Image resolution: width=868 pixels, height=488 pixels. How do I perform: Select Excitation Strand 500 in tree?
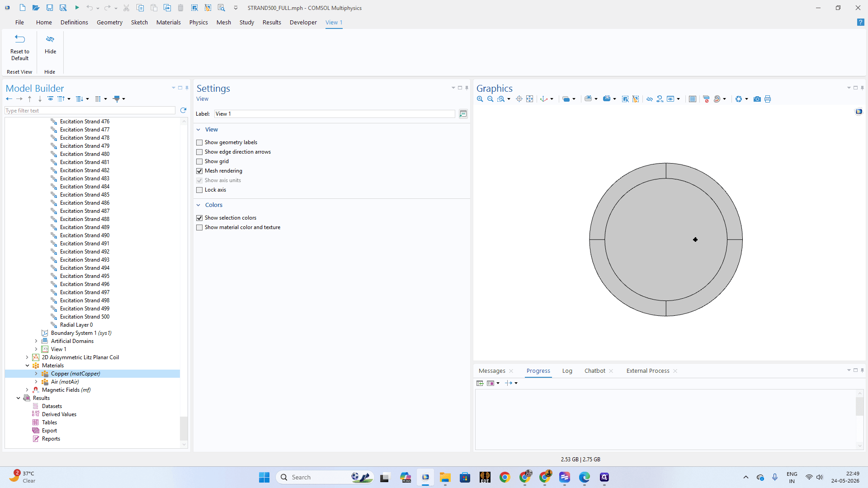[85, 317]
